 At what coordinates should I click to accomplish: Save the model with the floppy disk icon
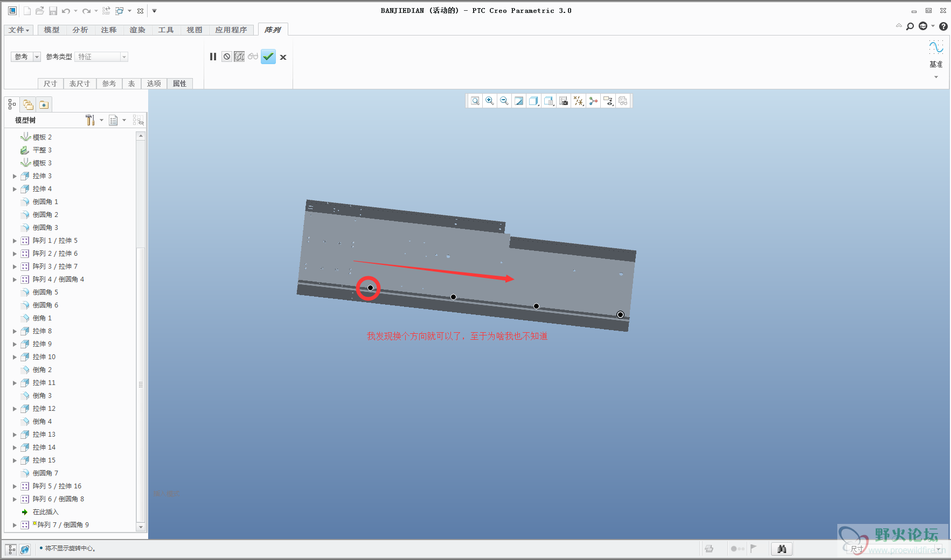coord(53,11)
